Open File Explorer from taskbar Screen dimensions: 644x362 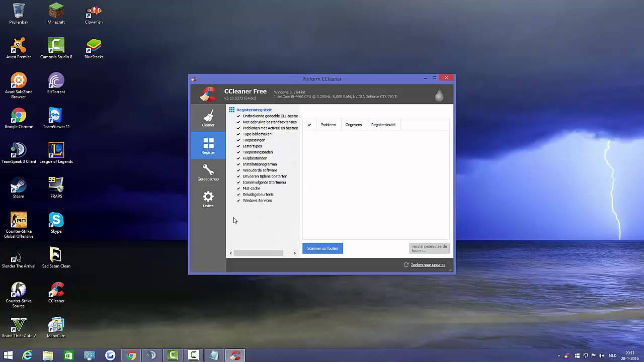[x=48, y=355]
